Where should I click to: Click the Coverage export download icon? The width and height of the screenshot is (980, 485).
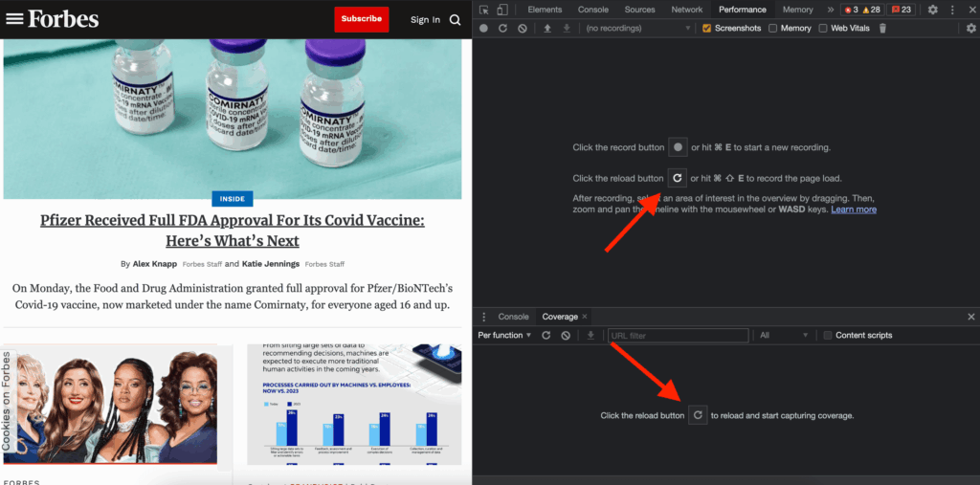tap(590, 336)
